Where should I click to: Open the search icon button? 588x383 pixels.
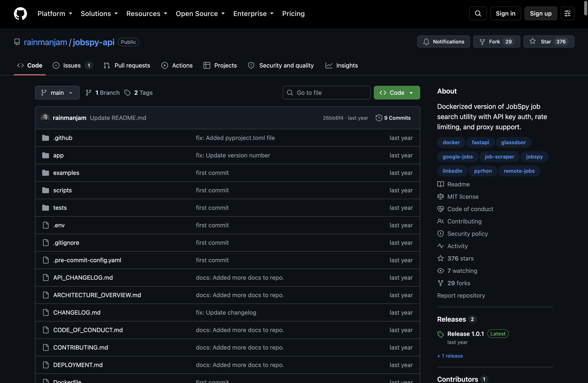coord(478,13)
